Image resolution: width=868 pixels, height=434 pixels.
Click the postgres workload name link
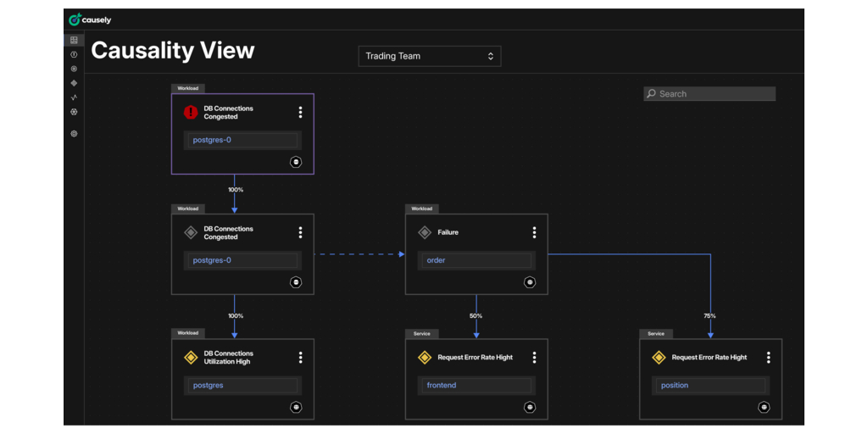(x=209, y=385)
